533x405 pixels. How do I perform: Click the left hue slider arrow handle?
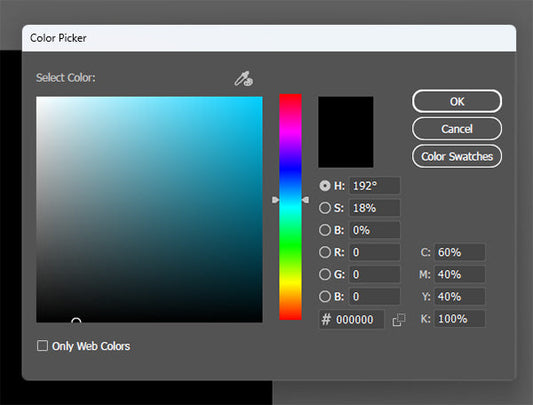pos(275,200)
